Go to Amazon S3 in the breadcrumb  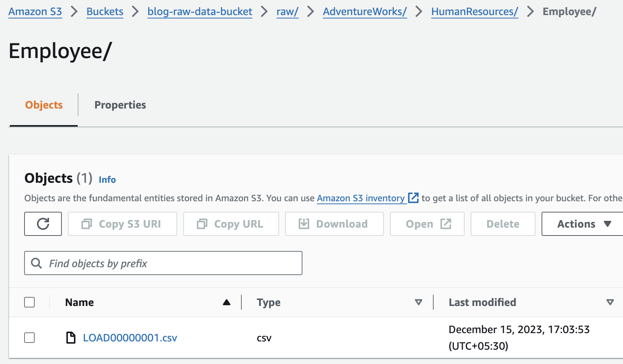[35, 12]
